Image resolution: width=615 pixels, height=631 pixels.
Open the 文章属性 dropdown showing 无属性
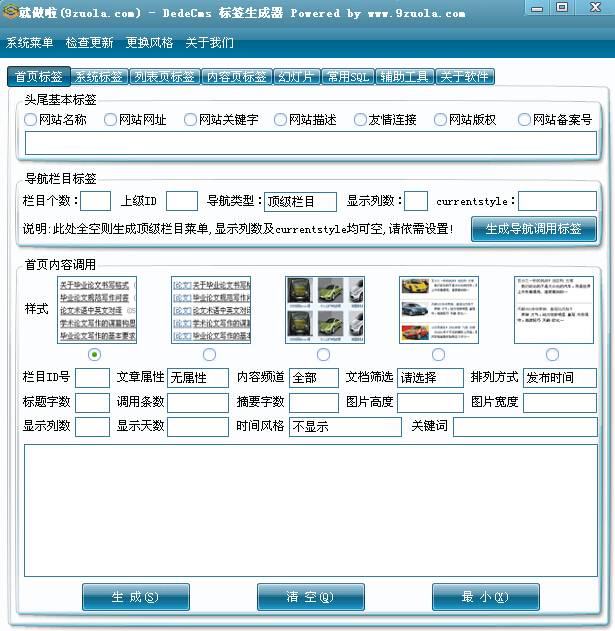198,378
